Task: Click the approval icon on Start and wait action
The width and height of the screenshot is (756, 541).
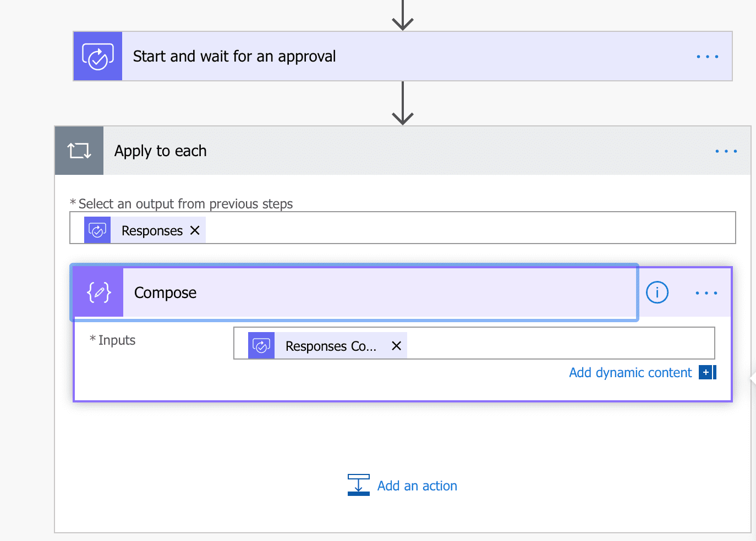Action: click(97, 56)
